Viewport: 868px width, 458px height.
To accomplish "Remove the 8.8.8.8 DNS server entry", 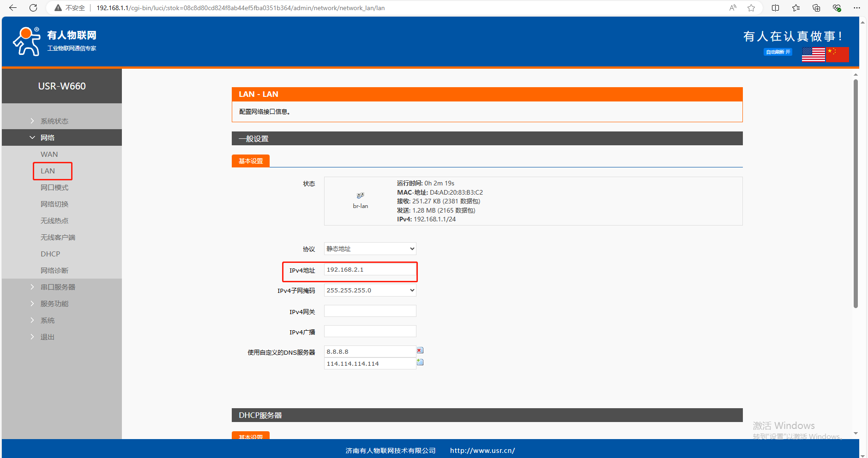I will click(x=420, y=351).
